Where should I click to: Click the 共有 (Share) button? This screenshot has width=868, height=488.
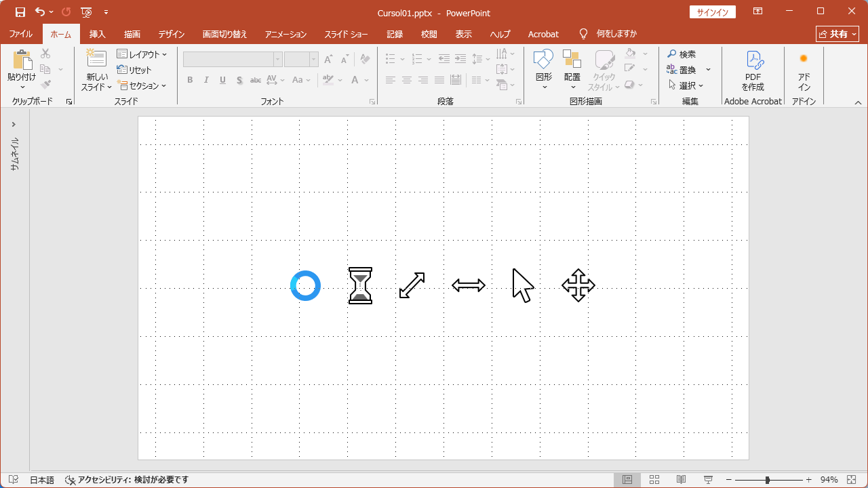pos(837,33)
